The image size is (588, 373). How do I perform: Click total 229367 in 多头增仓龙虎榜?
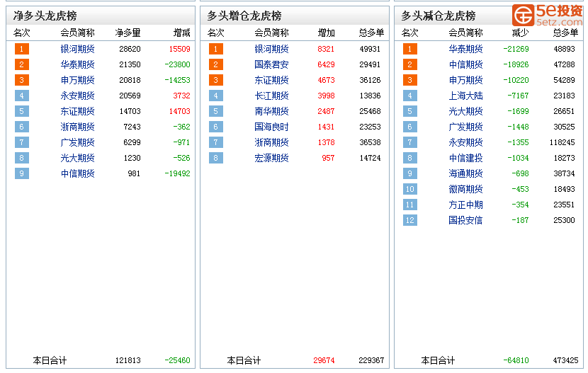point(371,361)
